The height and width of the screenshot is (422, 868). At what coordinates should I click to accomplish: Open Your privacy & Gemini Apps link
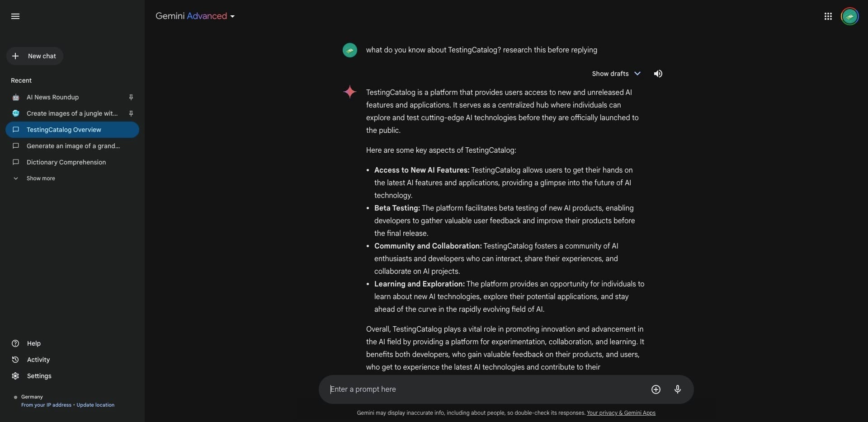[x=621, y=413]
